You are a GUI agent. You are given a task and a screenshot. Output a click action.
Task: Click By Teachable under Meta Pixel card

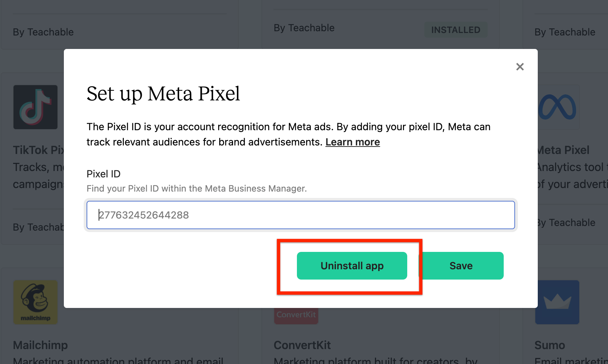[566, 223]
